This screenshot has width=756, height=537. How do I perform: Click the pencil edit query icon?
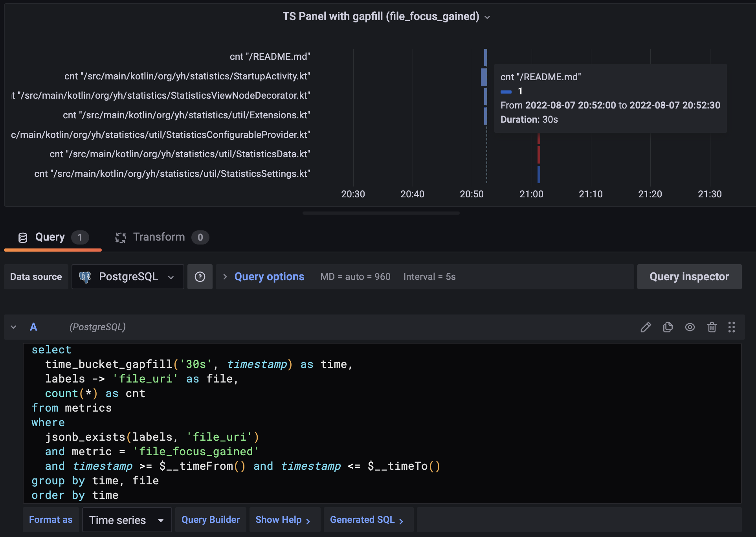click(646, 327)
